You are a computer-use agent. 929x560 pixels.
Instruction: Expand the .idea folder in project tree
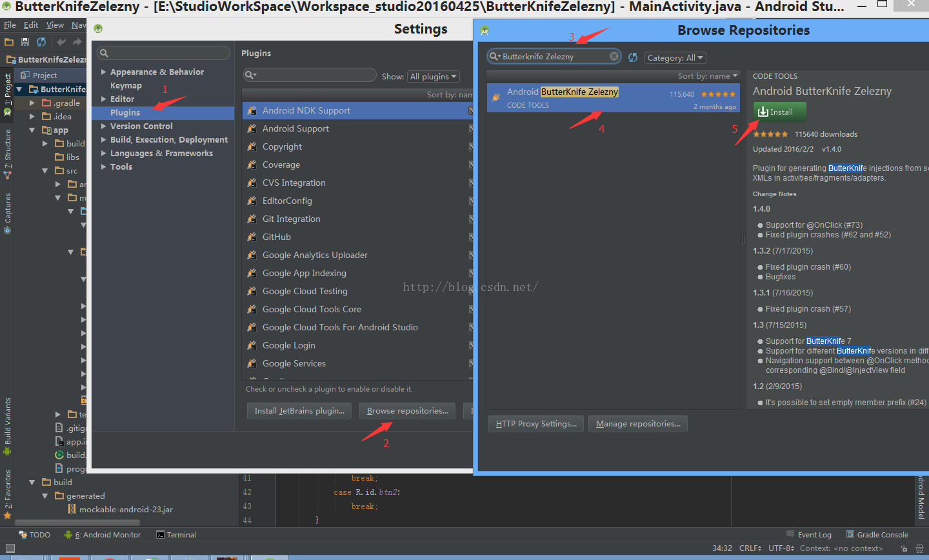pyautogui.click(x=32, y=116)
